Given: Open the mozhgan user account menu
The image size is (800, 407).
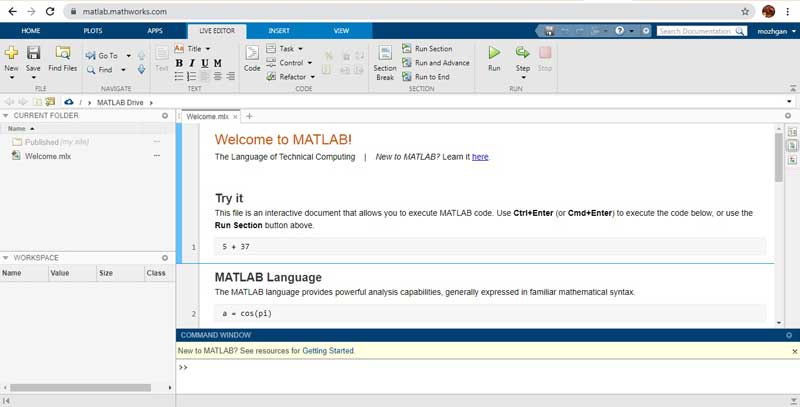Looking at the screenshot, I should 777,31.
